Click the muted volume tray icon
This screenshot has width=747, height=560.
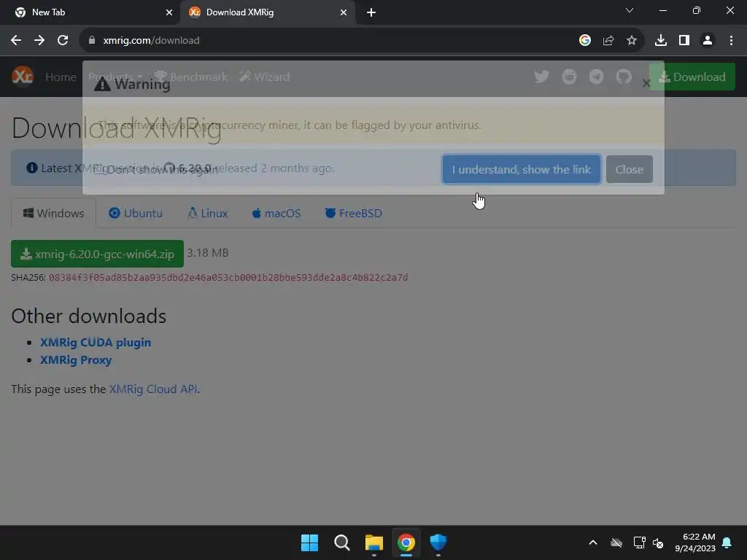click(658, 542)
